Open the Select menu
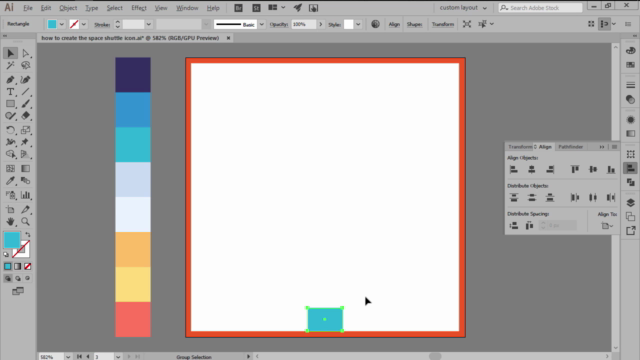 114,8
